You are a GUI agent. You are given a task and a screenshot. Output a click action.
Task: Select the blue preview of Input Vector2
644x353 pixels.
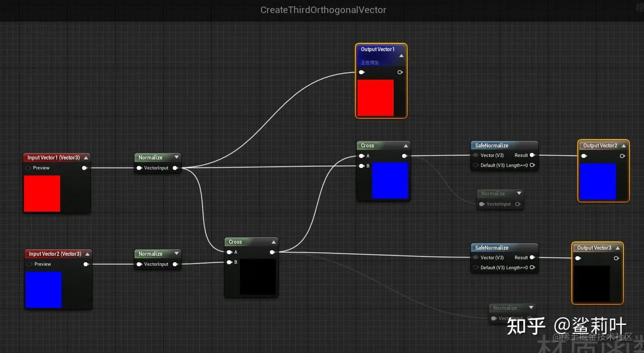[x=44, y=290]
